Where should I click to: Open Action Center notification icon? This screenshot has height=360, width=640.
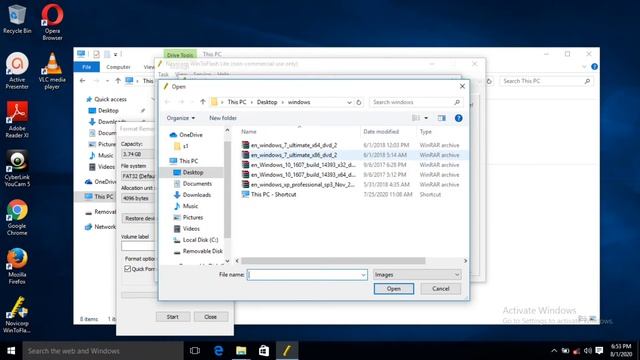(599, 351)
